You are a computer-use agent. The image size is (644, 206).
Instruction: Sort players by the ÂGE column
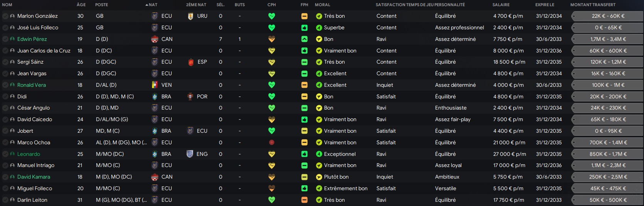(81, 5)
